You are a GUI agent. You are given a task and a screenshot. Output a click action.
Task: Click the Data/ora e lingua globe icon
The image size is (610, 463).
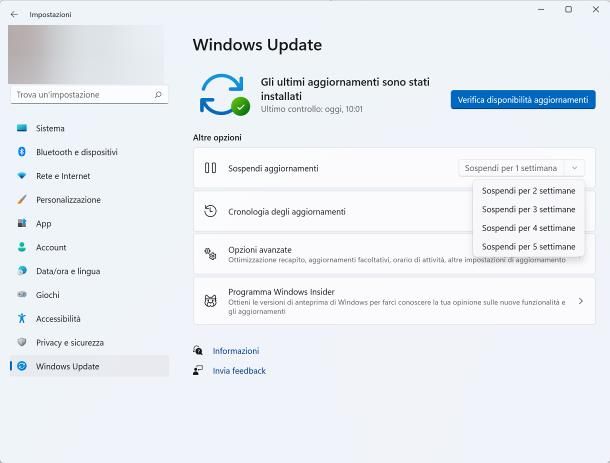tap(22, 271)
